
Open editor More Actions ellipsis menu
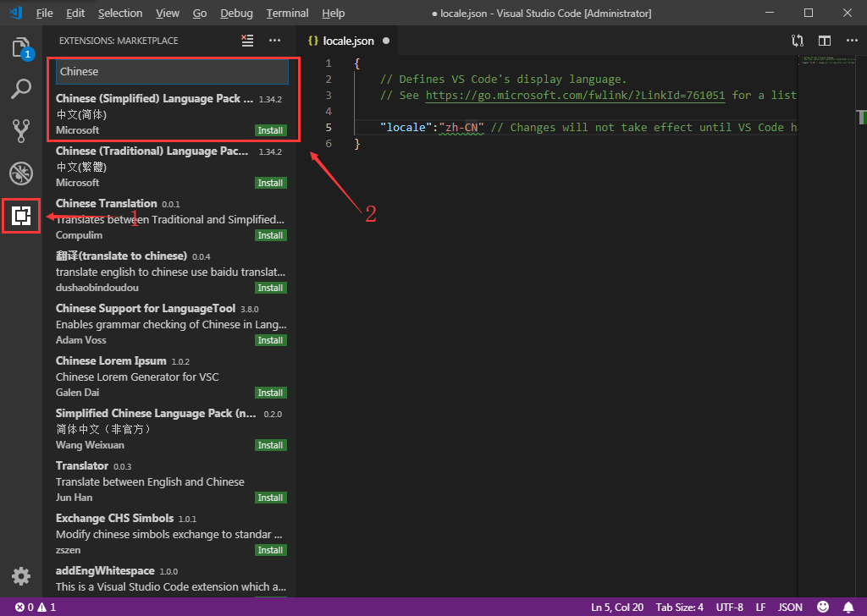(852, 40)
